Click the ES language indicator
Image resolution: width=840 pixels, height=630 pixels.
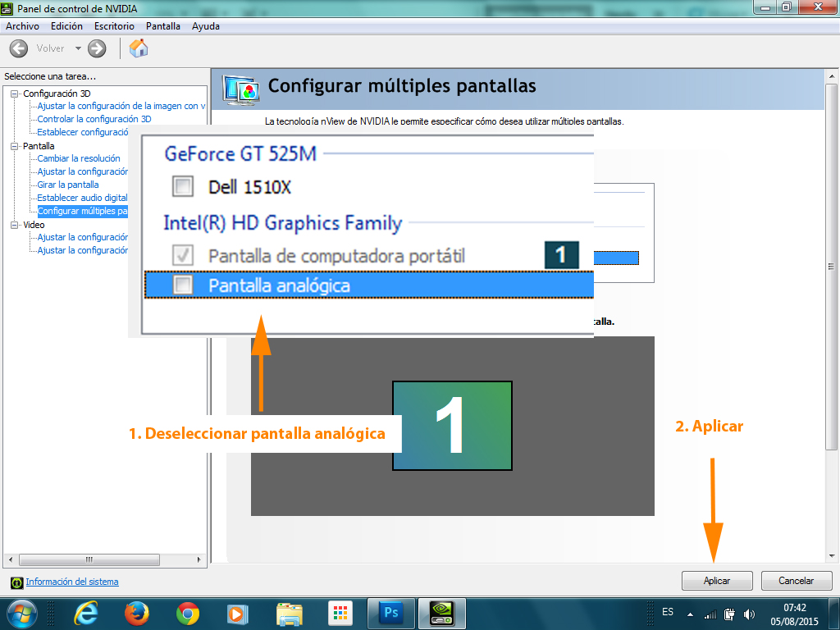[668, 612]
